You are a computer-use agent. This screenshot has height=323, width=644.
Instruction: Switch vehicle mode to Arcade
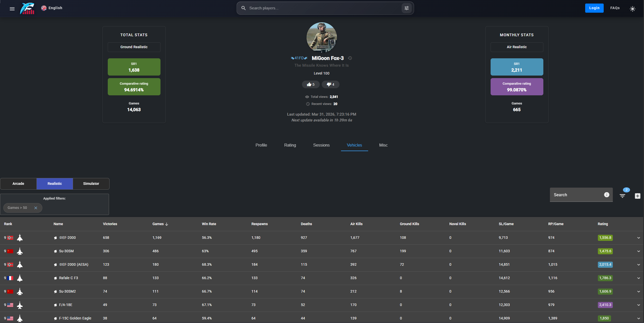18,184
